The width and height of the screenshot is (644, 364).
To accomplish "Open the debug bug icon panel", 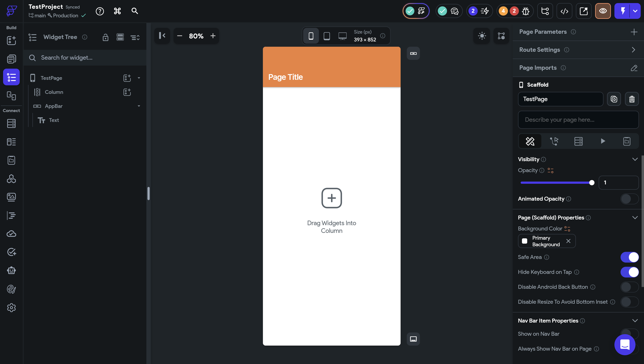I will click(525, 11).
